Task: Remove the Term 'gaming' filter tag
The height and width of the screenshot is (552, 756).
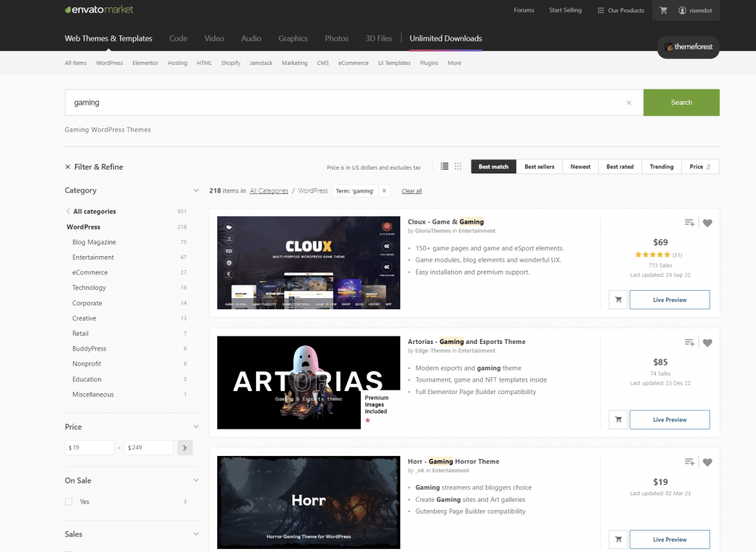Action: click(384, 191)
